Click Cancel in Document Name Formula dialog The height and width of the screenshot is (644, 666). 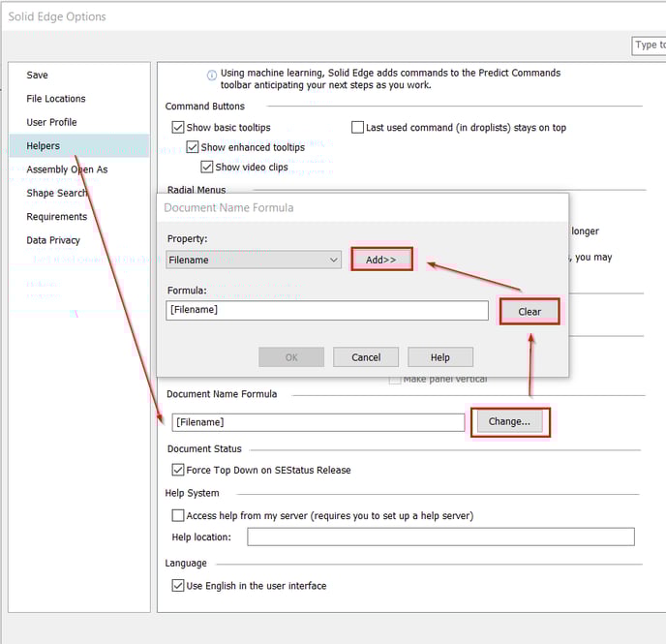tap(366, 357)
